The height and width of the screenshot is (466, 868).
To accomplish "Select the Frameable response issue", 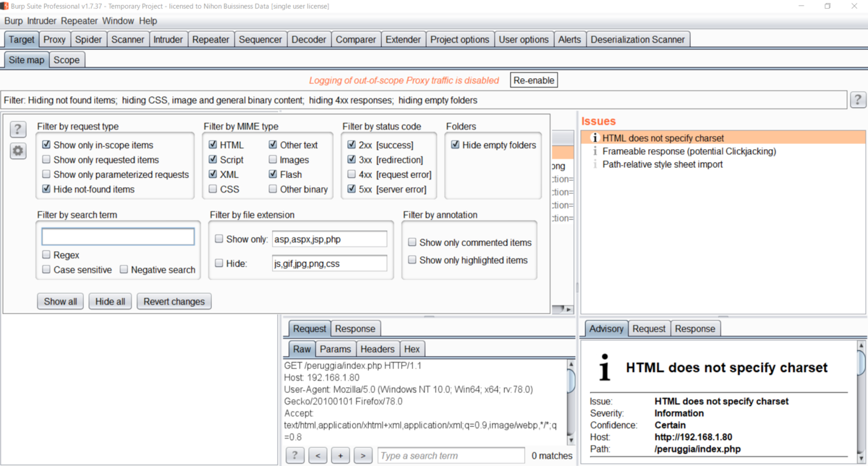I will point(689,151).
